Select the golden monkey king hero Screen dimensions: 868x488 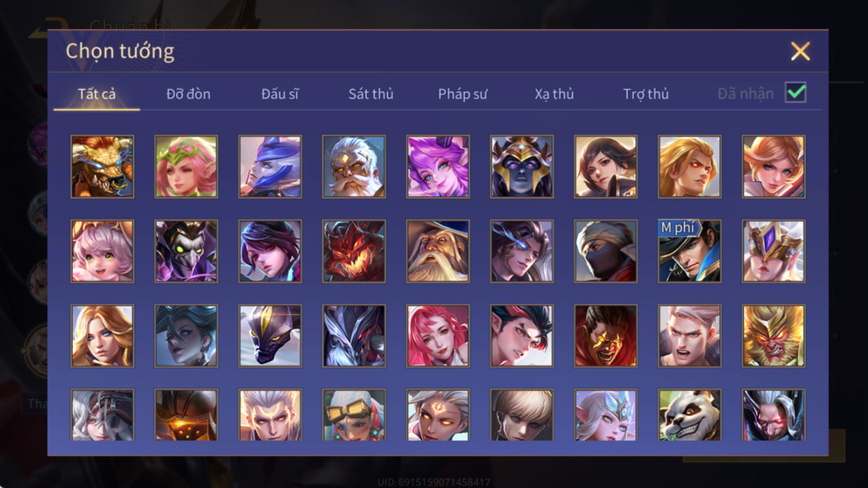point(773,336)
